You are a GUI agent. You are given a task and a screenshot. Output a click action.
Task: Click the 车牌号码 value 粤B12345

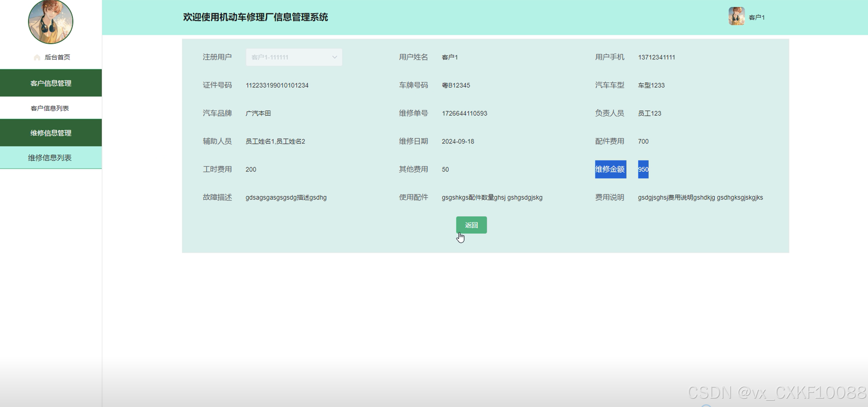pos(456,85)
